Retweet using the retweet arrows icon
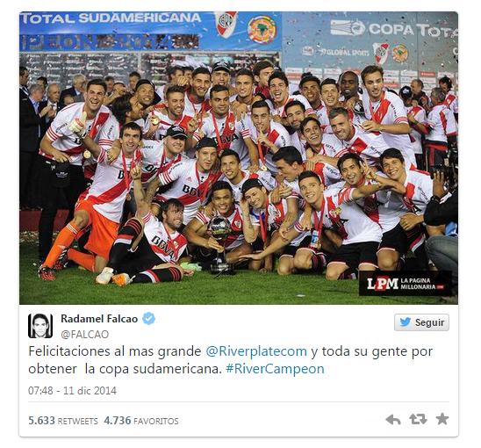 418,419
